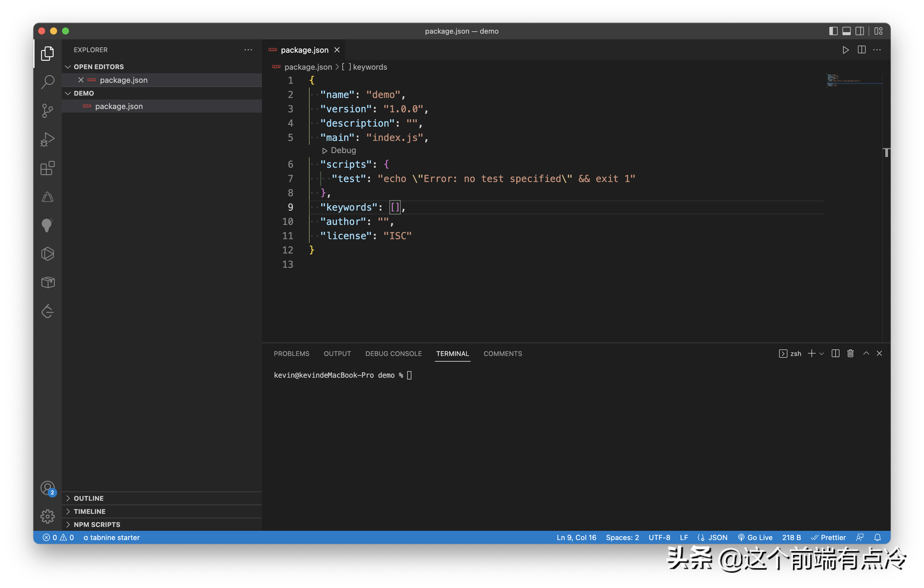Image resolution: width=924 pixels, height=588 pixels.
Task: Select package.json in Open Editors
Action: (x=162, y=80)
